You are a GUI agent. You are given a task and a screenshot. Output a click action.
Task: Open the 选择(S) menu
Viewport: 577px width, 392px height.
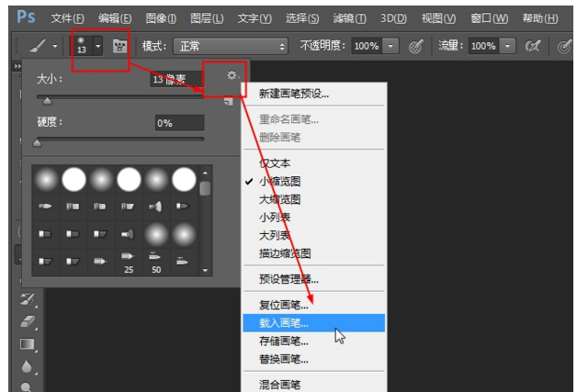pyautogui.click(x=302, y=18)
